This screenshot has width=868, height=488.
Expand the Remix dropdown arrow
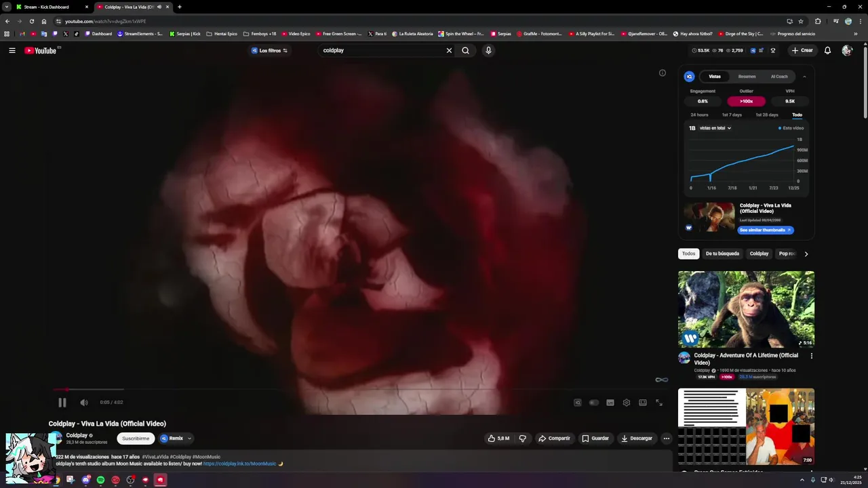189,439
